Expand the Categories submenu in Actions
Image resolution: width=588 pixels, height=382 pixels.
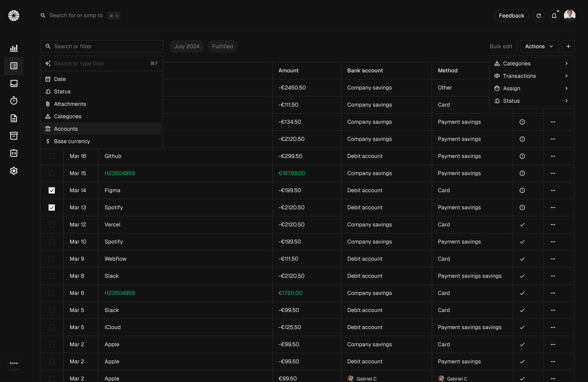click(x=531, y=64)
